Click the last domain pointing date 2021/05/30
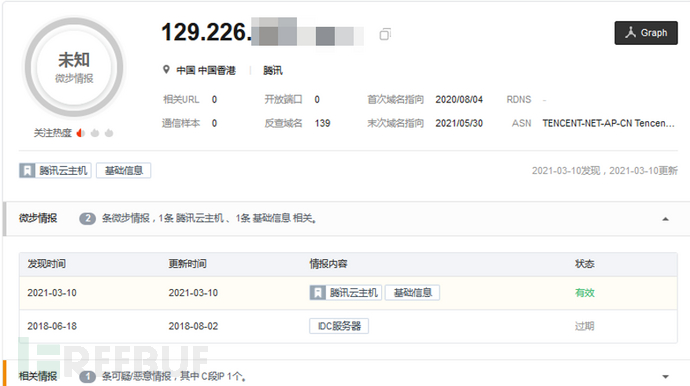Viewport: 690px width, 386px height. coord(459,123)
